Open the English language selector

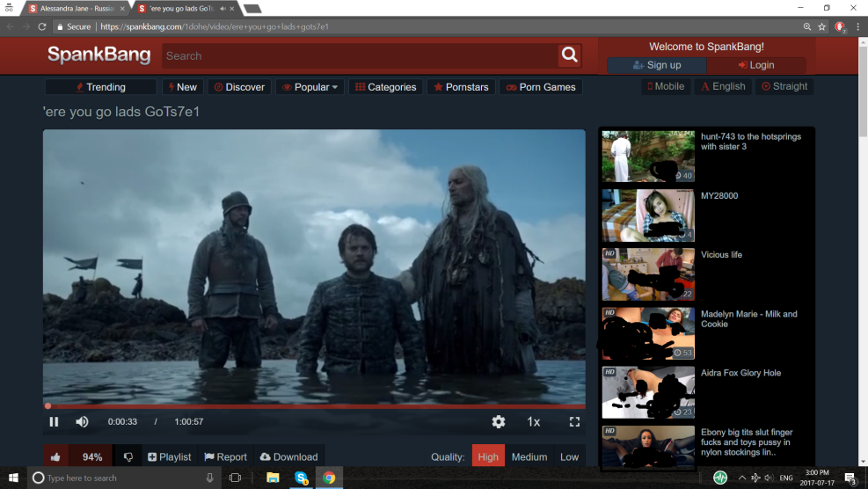click(x=722, y=86)
